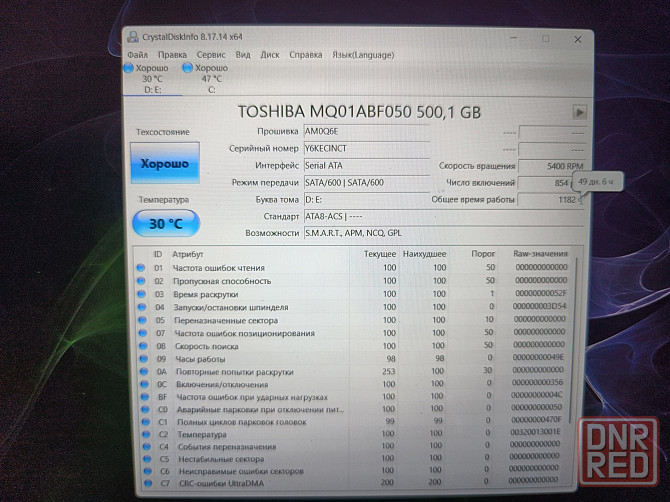Click the ID column header
This screenshot has width=670, height=502.
[158, 254]
